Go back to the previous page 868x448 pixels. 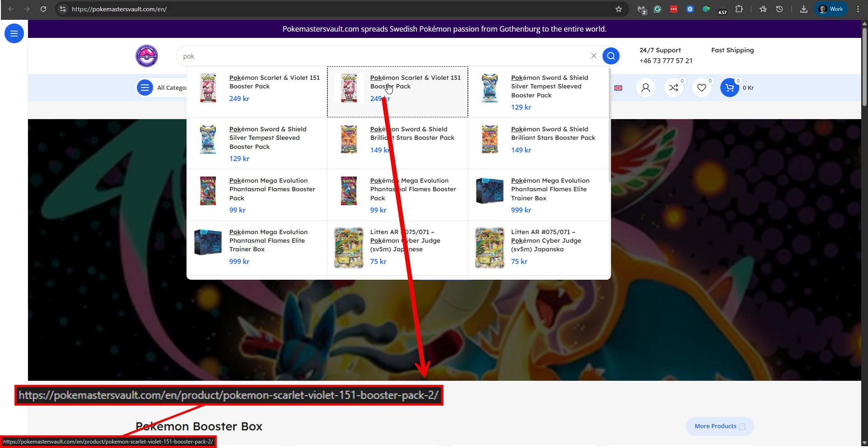(11, 9)
